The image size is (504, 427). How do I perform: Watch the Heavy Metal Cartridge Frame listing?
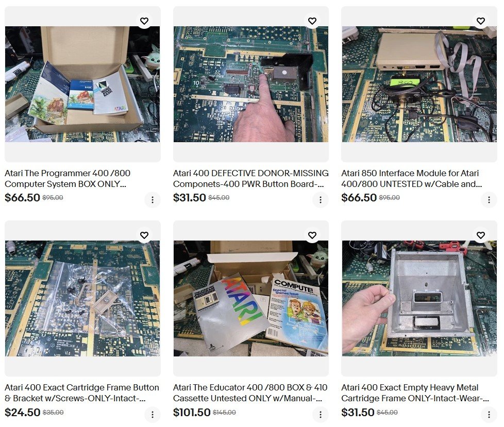pos(481,235)
